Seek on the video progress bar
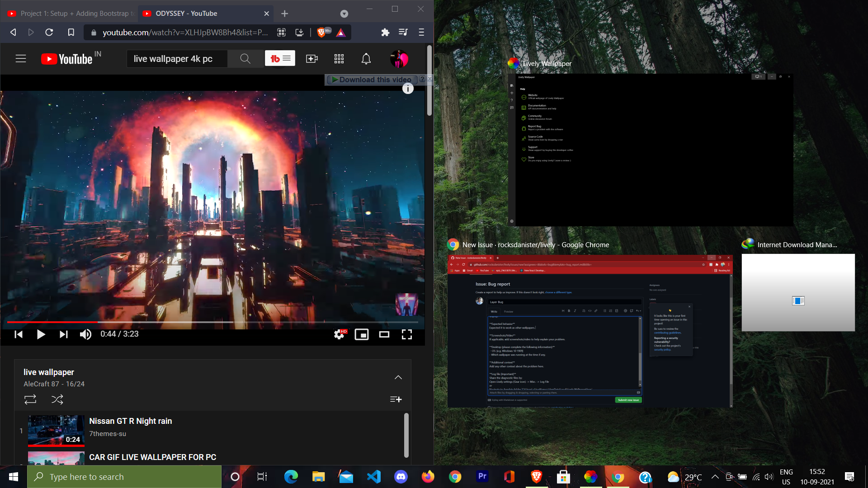The image size is (868, 488). coord(212,322)
